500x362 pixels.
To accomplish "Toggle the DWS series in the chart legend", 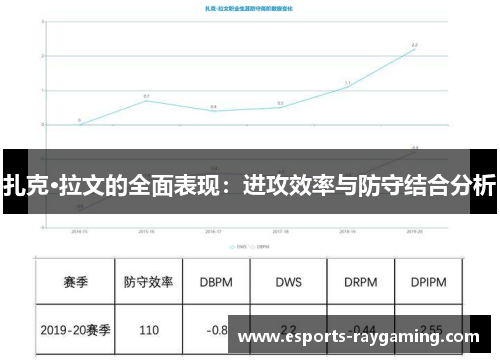I will [238, 247].
